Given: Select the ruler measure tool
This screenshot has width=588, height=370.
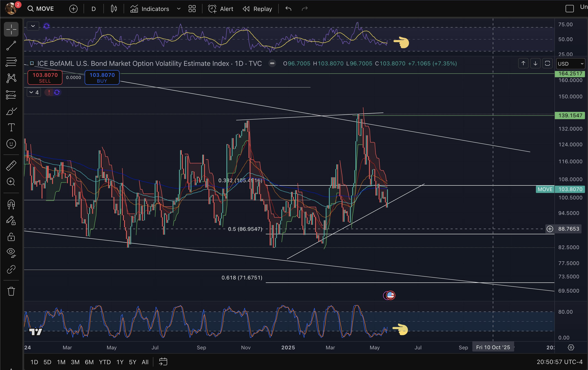Looking at the screenshot, I should [11, 165].
